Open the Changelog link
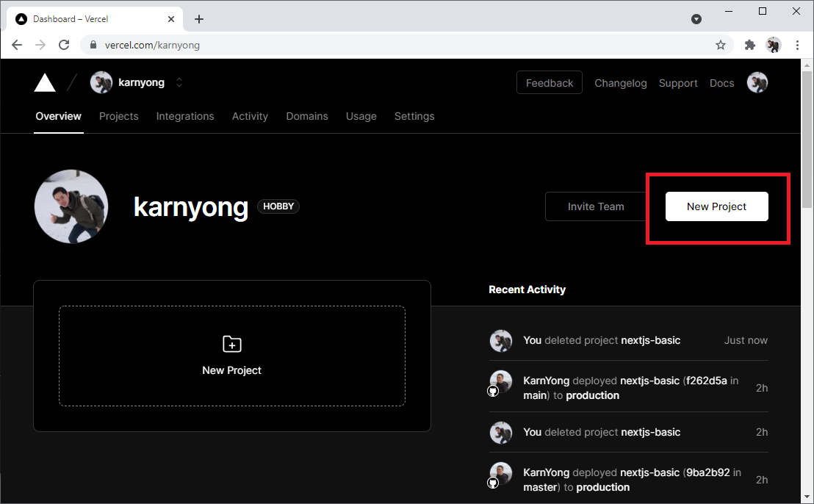This screenshot has width=814, height=504. click(x=621, y=83)
